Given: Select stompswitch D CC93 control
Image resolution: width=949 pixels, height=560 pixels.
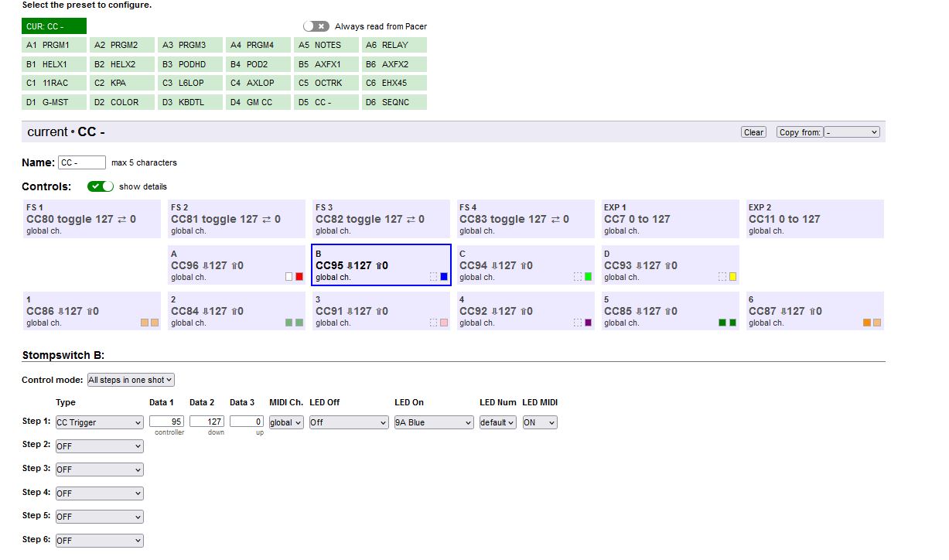Looking at the screenshot, I should (670, 265).
